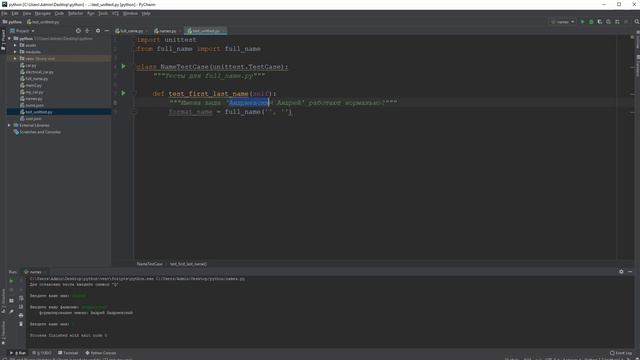Open Project panel settings gear
The width and height of the screenshot is (640, 360).
(98, 31)
